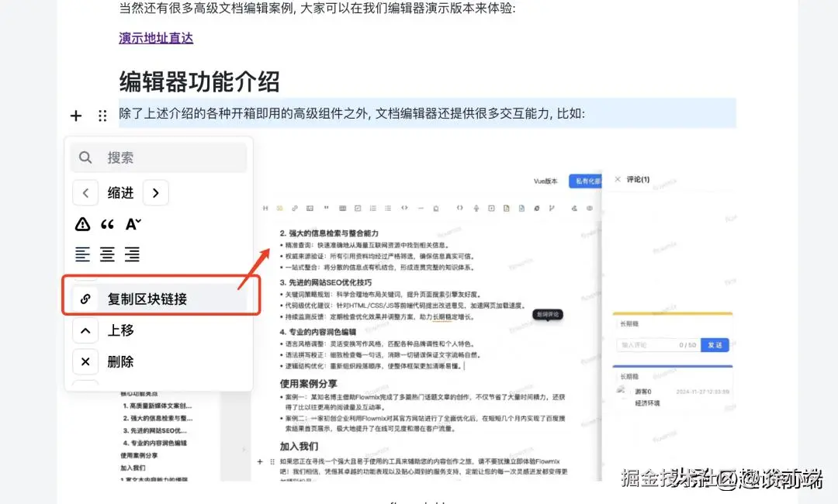The width and height of the screenshot is (838, 504).
Task: Center-align the block text
Action: 107,254
